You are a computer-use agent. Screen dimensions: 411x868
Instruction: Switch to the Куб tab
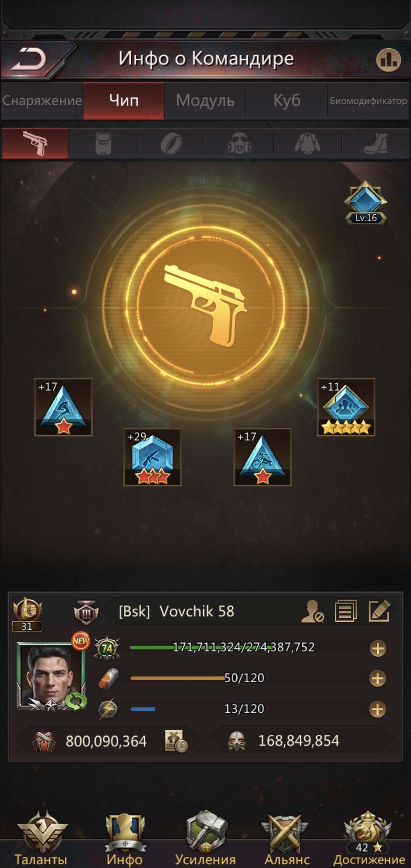click(x=287, y=101)
